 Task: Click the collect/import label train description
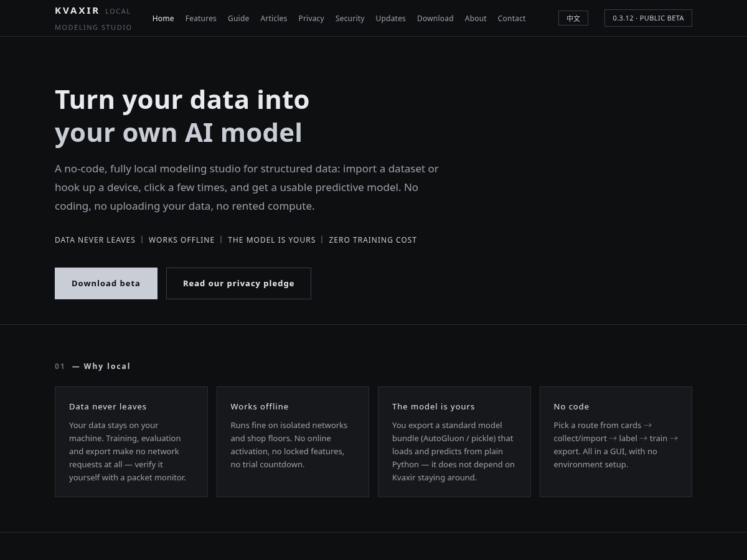click(x=616, y=445)
